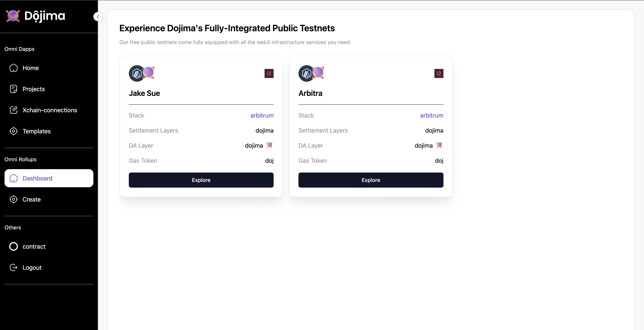Collapse the sidebar using the chevron button
The width and height of the screenshot is (644, 330).
click(98, 17)
